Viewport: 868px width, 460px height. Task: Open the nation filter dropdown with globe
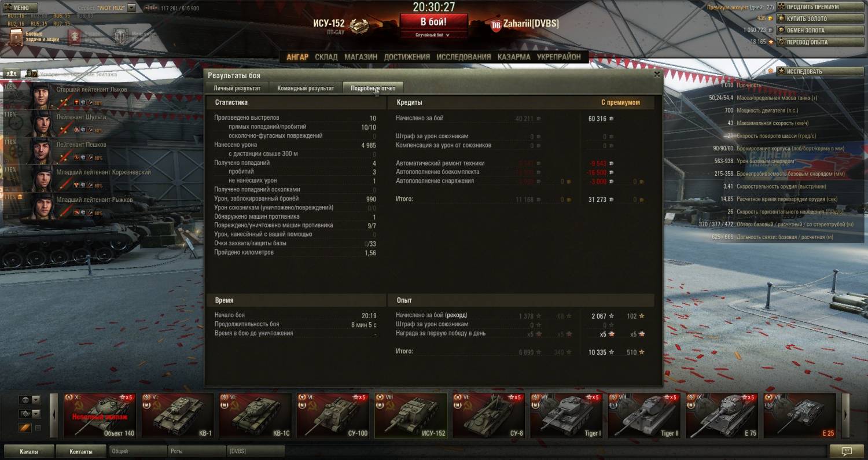tap(30, 400)
